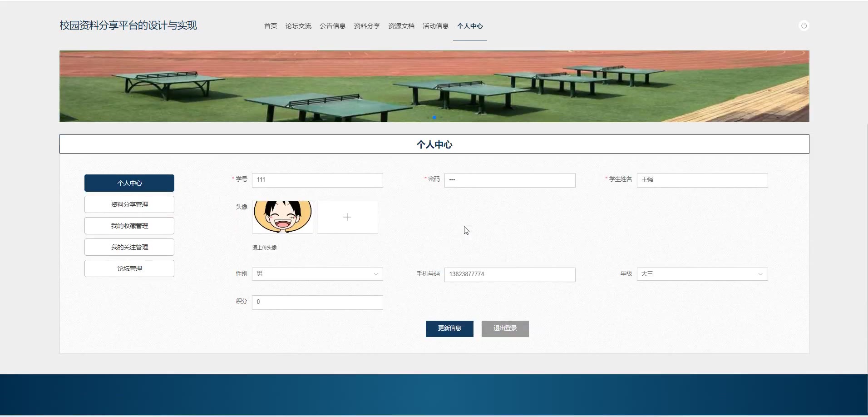The height and width of the screenshot is (417, 868).
Task: Click the 学生姓名 input field
Action: 702,180
